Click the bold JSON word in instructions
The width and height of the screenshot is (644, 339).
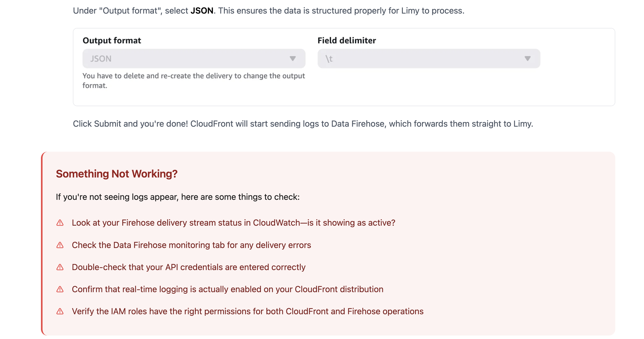tap(202, 11)
